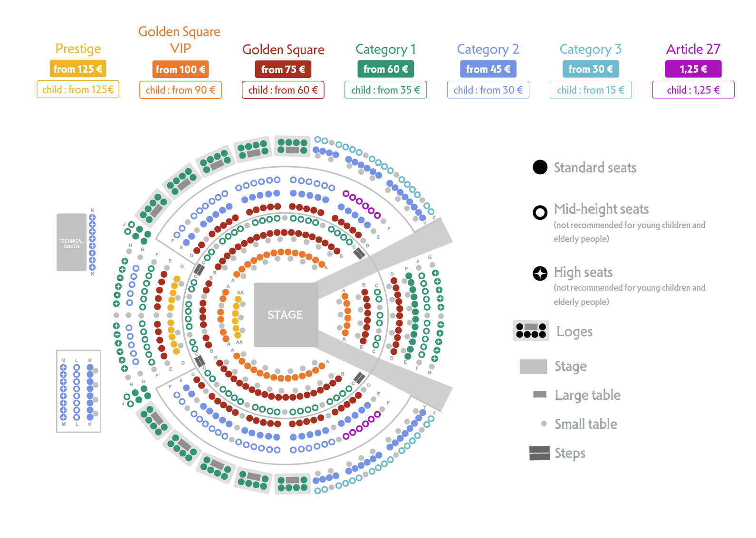This screenshot has width=756, height=538.
Task: Click the Mid-height seats ring icon
Action: pyautogui.click(x=540, y=212)
